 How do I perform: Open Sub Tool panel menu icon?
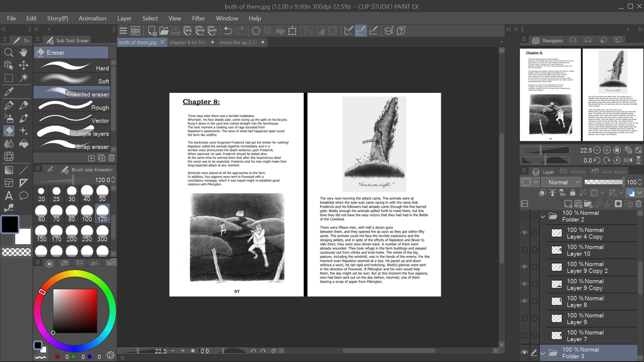[37, 40]
